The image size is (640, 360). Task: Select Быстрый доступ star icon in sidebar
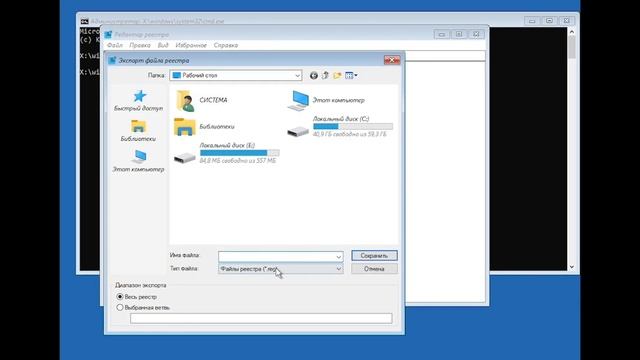pos(139,96)
